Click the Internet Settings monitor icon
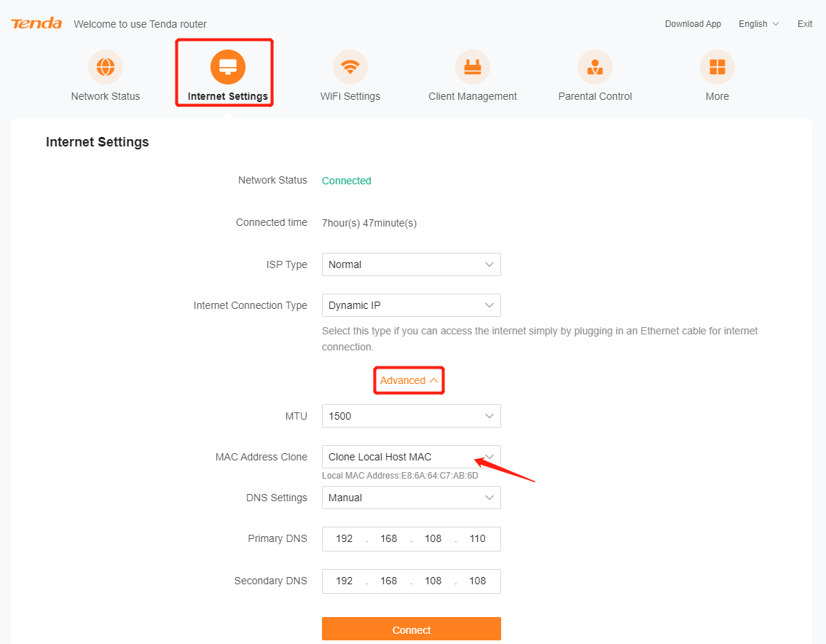Image resolution: width=826 pixels, height=644 pixels. coord(228,68)
